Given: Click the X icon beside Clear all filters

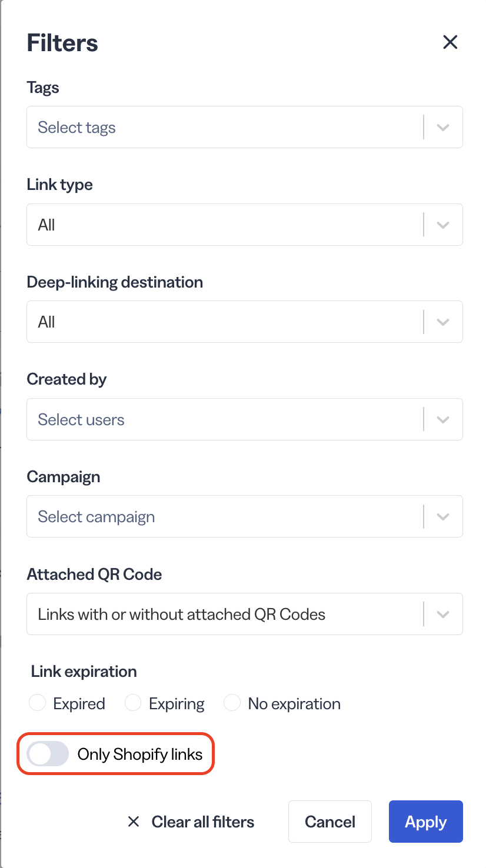Looking at the screenshot, I should point(134,822).
